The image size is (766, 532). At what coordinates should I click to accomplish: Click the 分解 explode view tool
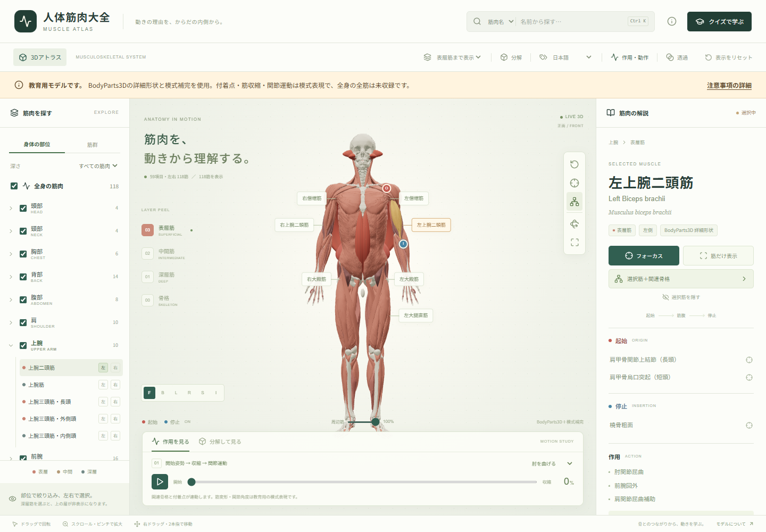tap(511, 57)
